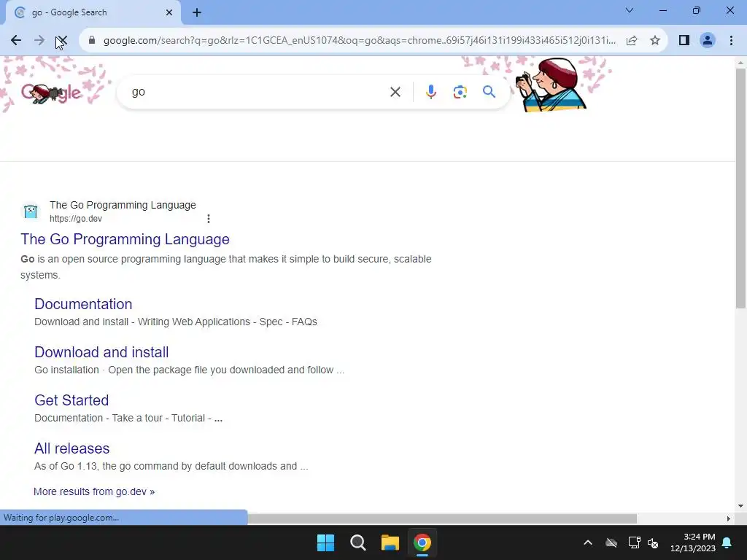Close the 'go - Google Search' tab

pyautogui.click(x=169, y=12)
